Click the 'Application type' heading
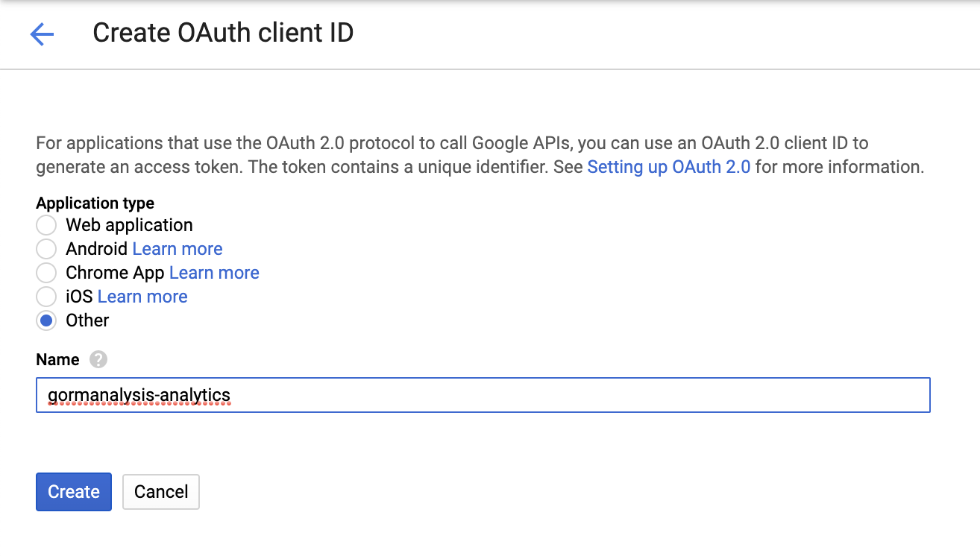 [95, 203]
